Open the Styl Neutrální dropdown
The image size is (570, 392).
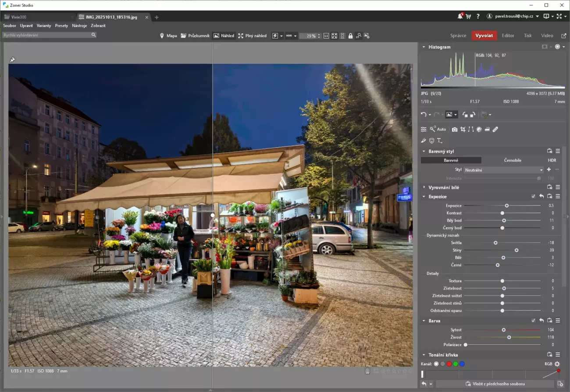coord(503,170)
